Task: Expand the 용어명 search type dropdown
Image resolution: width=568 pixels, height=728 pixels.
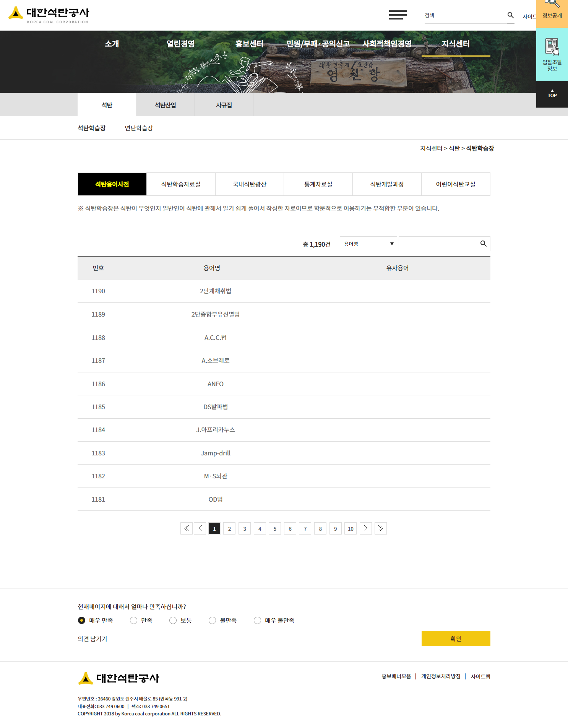Action: 368,244
